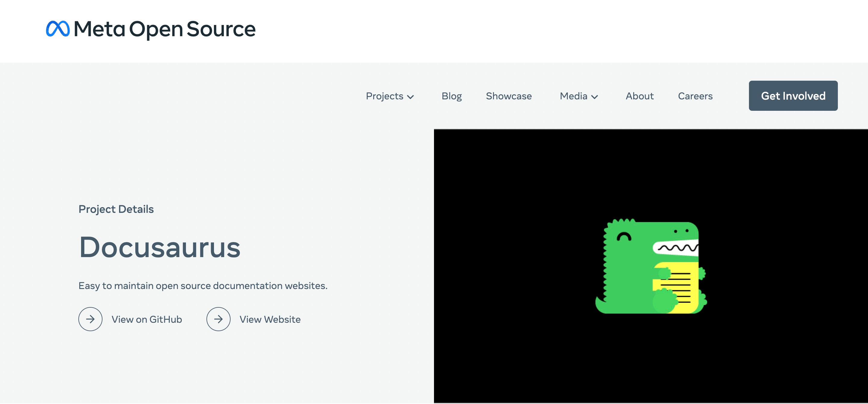868x404 pixels.
Task: Click the Project Details label
Action: point(116,210)
